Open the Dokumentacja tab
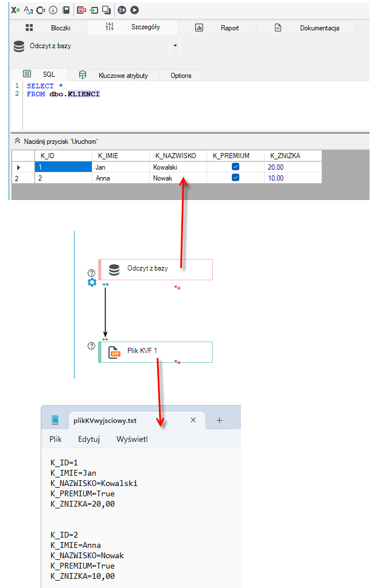This screenshot has height=588, width=377. (x=306, y=28)
